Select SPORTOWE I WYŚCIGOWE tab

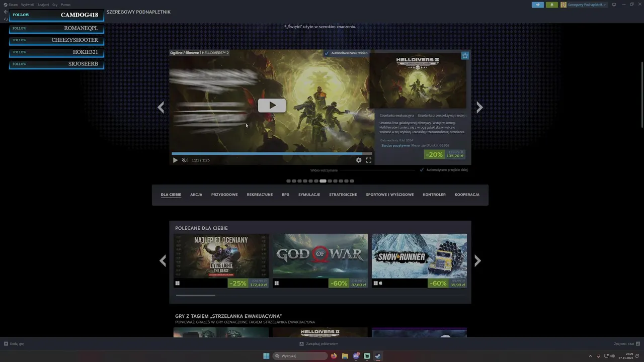point(390,195)
